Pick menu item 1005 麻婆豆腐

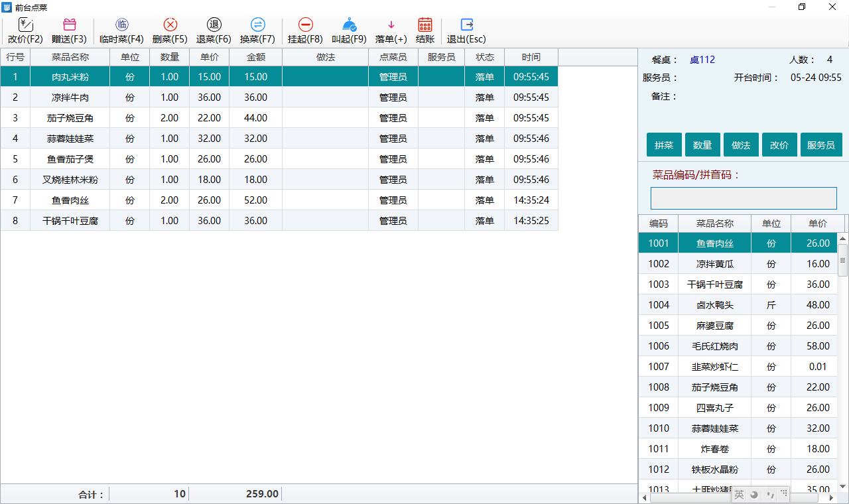[738, 326]
